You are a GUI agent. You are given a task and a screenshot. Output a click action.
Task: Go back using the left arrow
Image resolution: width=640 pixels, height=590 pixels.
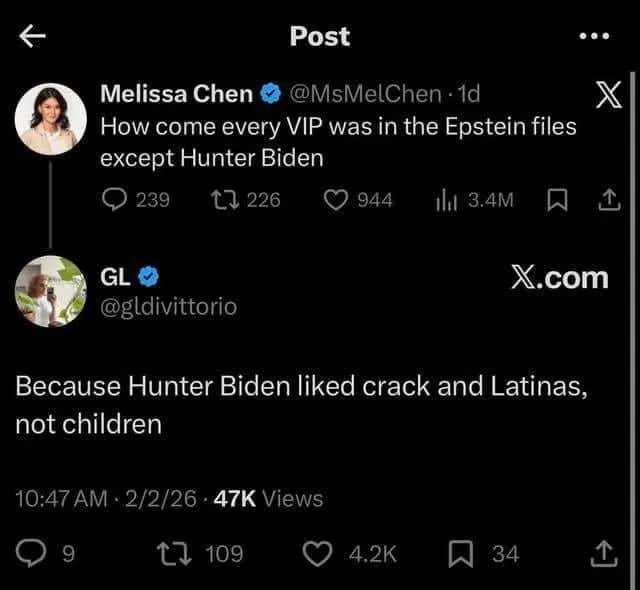[x=33, y=36]
